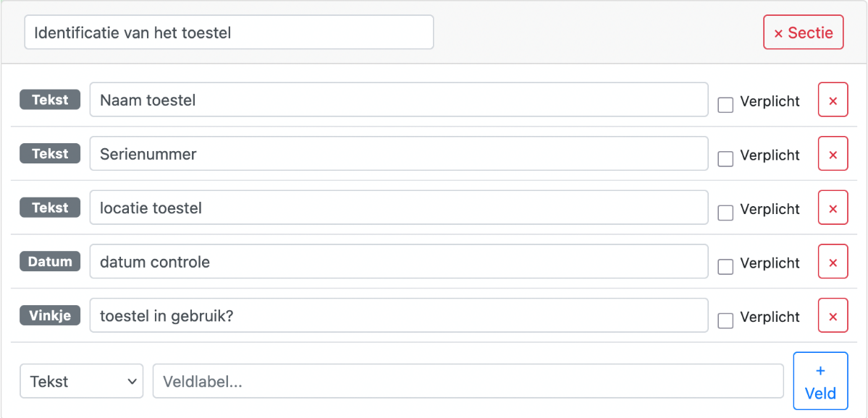Click into the Serienummer label input

pyautogui.click(x=399, y=153)
